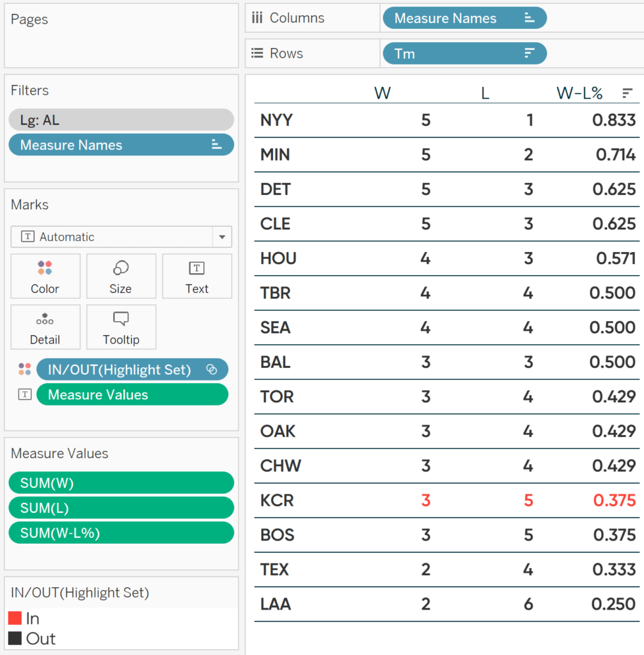
Task: Click the SUM(W) pill under Measure Values
Action: [x=121, y=482]
